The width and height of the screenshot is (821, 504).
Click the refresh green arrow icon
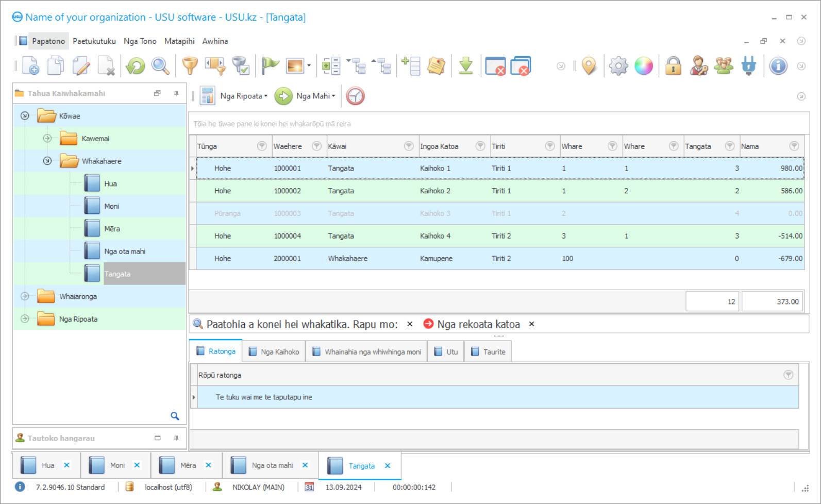[136, 66]
